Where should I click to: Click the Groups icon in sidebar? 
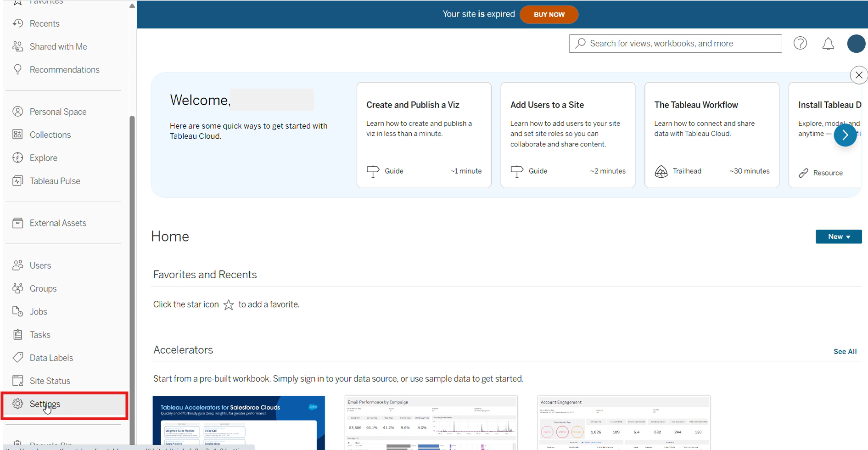(x=18, y=288)
